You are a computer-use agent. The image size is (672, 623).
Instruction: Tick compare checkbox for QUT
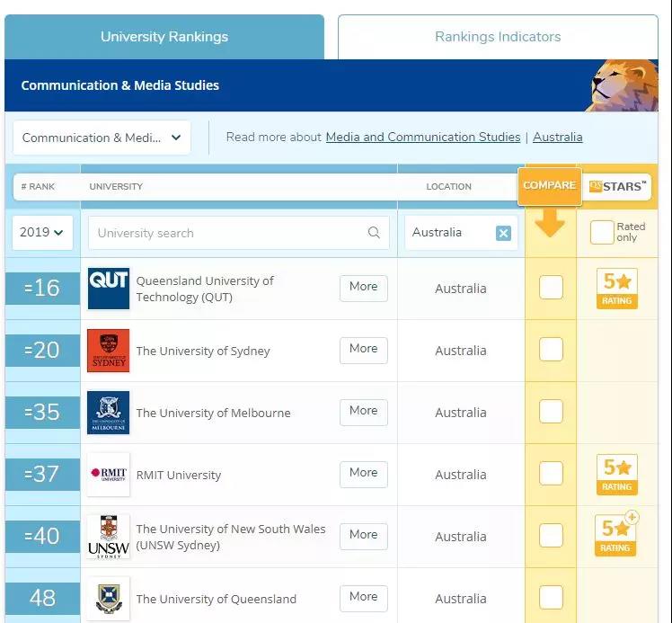(551, 288)
